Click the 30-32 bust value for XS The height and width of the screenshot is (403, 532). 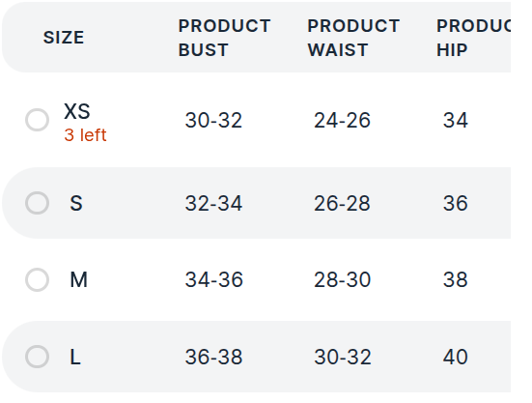click(213, 120)
